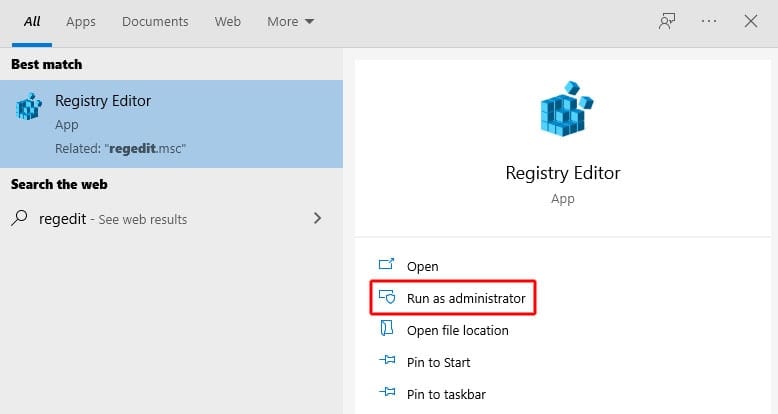
Task: Click the Pin to Start pin icon
Action: pyautogui.click(x=387, y=360)
